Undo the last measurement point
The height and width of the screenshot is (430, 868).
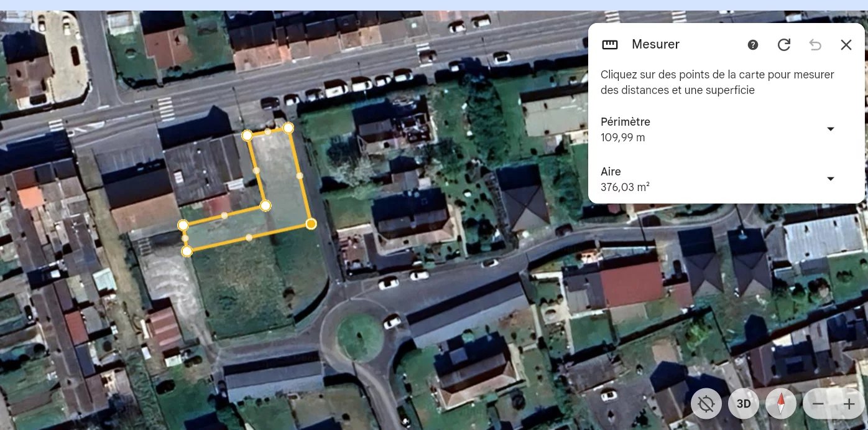point(815,45)
